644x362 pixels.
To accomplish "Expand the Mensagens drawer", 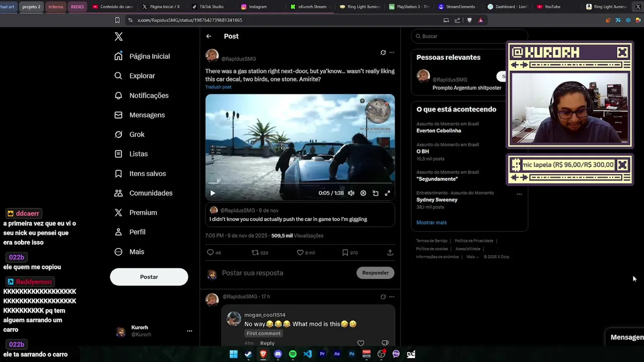I will pyautogui.click(x=624, y=337).
